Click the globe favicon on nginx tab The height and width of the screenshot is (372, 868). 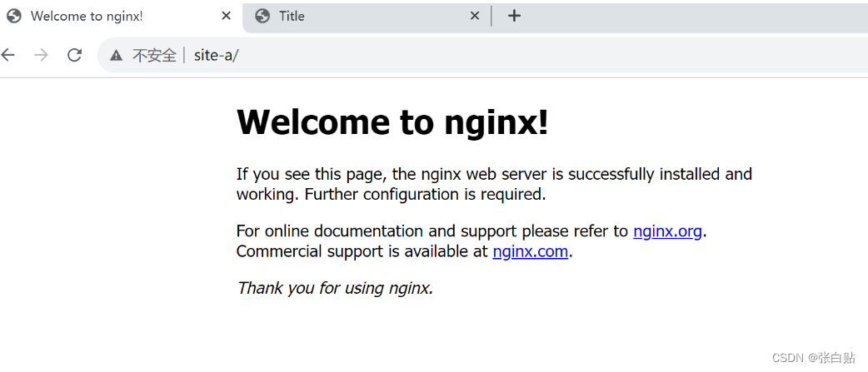click(x=14, y=16)
